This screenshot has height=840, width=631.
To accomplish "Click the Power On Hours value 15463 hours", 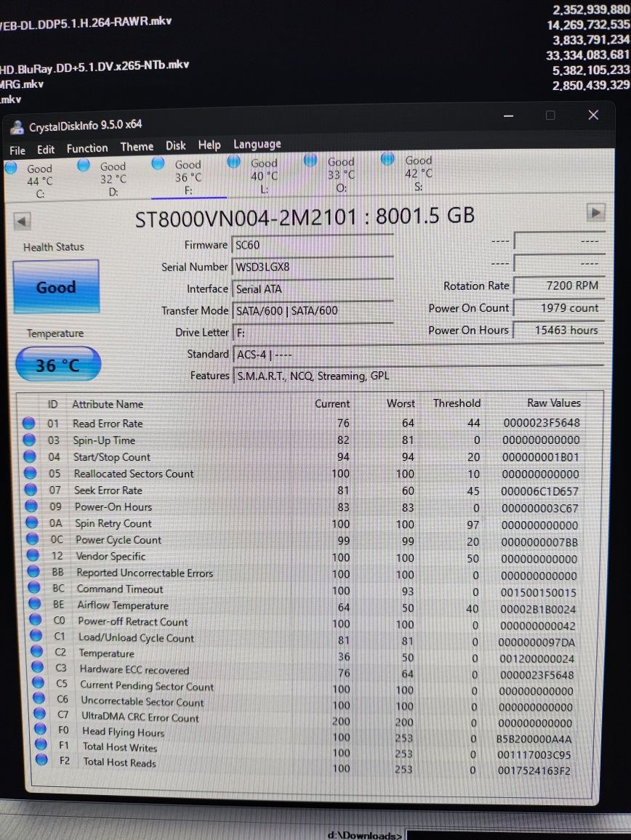I will (x=558, y=330).
